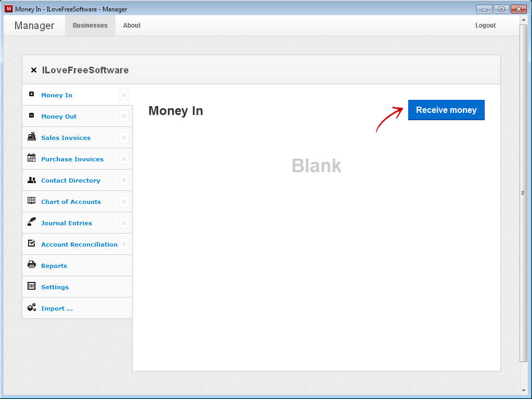Viewport: 532px width, 399px height.
Task: Click the Sales Invoices cash register icon
Action: (32, 136)
